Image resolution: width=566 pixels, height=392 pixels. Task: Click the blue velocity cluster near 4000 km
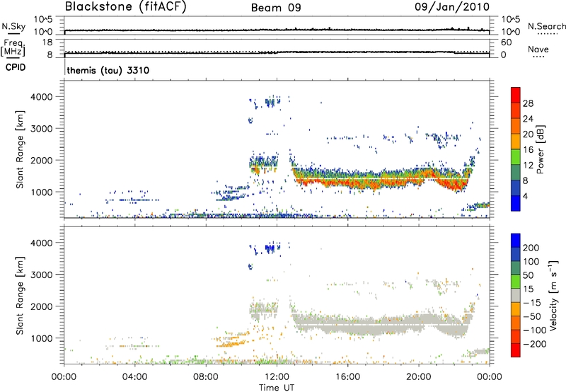[x=269, y=248]
